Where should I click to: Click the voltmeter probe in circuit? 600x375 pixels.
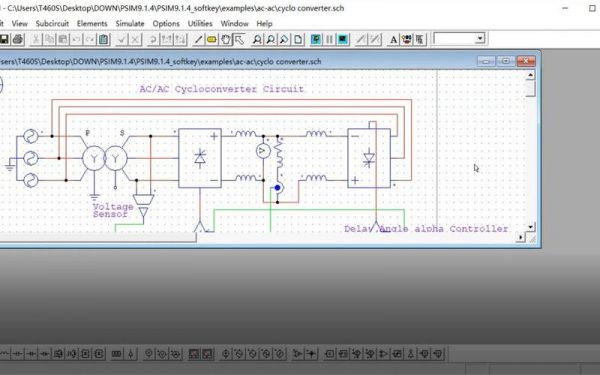click(263, 151)
